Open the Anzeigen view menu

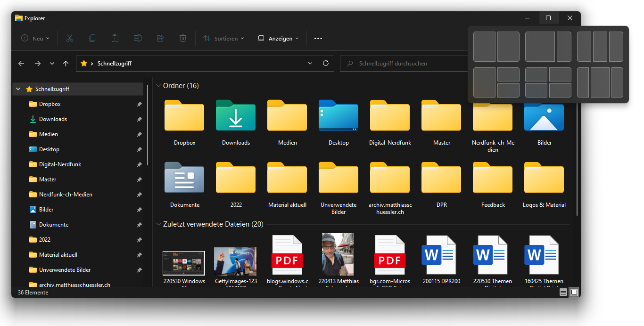(279, 38)
